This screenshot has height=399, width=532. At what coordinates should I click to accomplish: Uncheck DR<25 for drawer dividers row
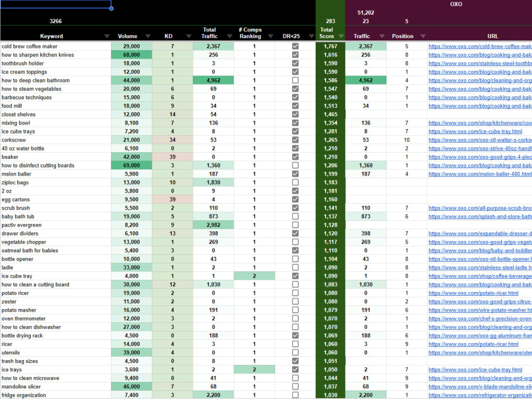(x=295, y=234)
